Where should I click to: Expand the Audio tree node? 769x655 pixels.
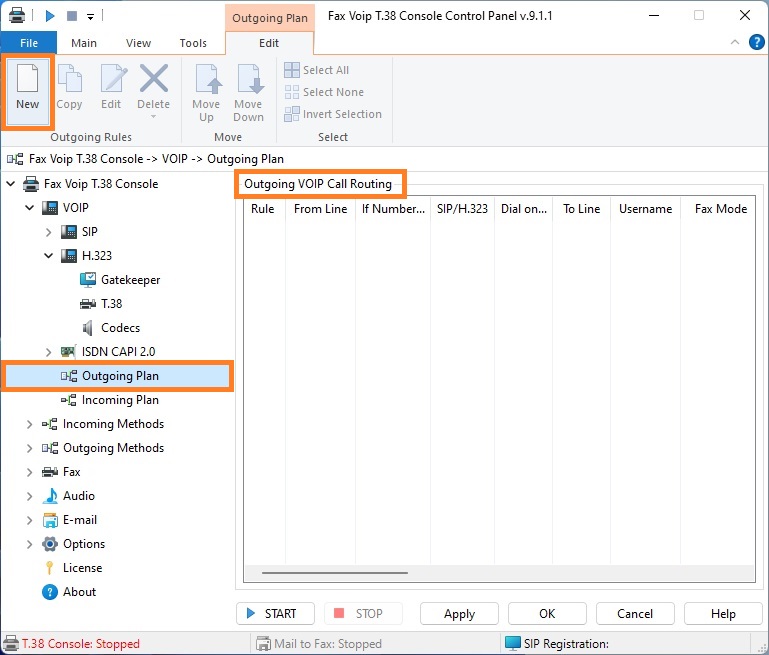(29, 496)
